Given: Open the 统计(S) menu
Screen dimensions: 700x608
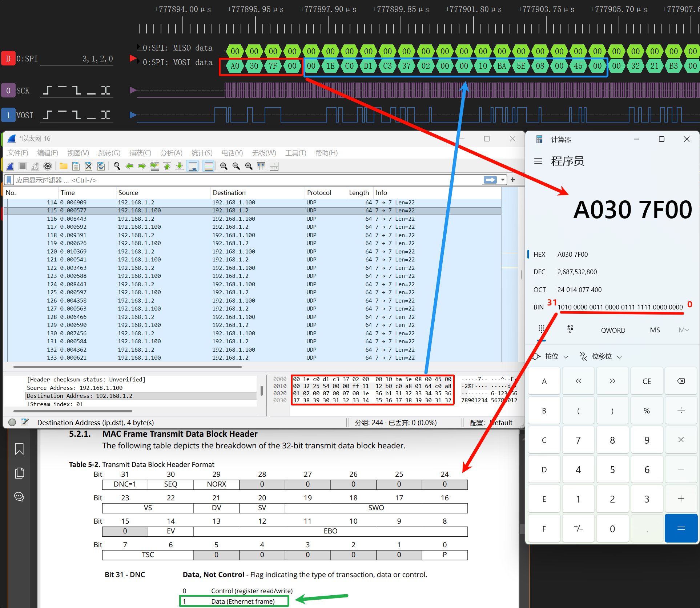Looking at the screenshot, I should coord(202,153).
